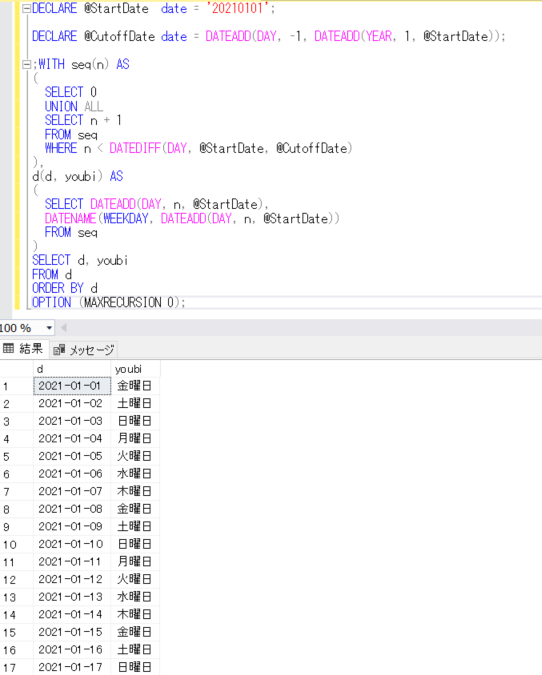Place cursor on OPTION (MAXRECURSION 0) line

point(108,303)
